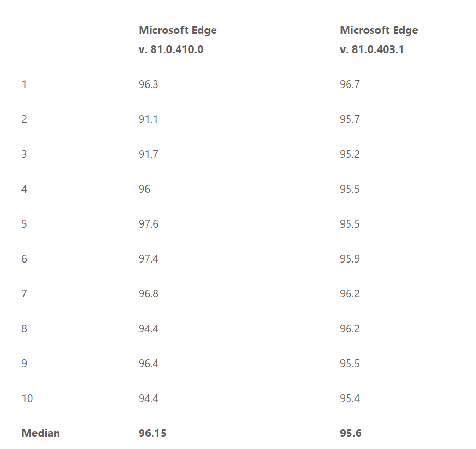Click the 91.1 score cell

tap(148, 119)
